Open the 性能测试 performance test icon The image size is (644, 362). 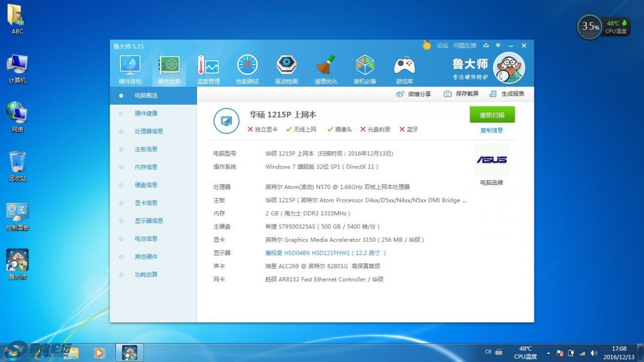click(247, 70)
